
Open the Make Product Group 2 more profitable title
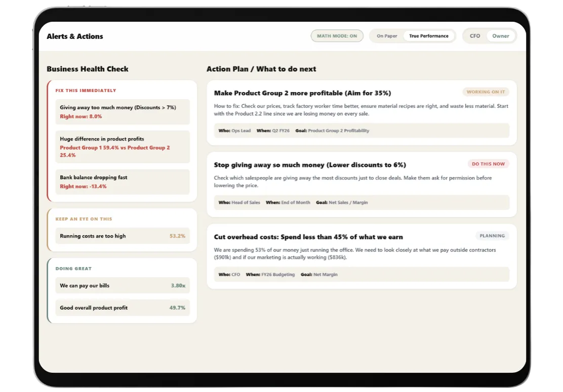[x=302, y=93]
